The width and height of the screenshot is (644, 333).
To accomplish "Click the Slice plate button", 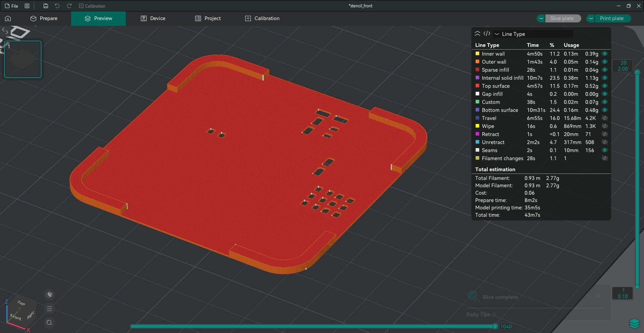I will coord(563,18).
